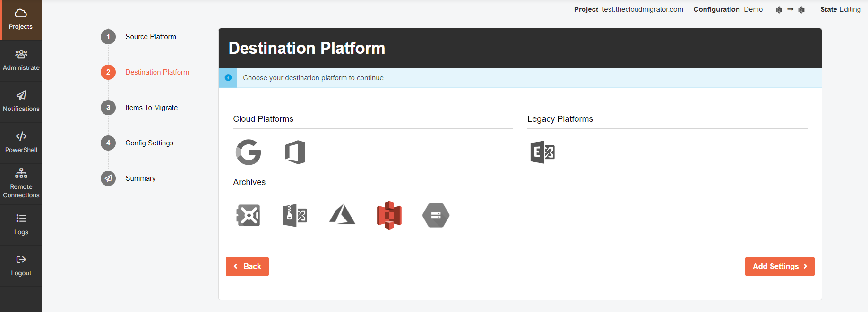The image size is (868, 312).
Task: Choose the Office 365 platform icon
Action: pos(295,152)
